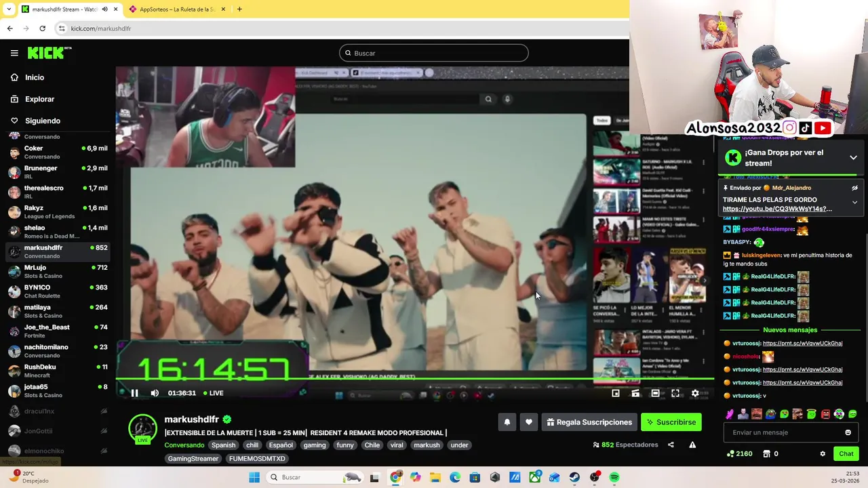Screen dimensions: 868x488
Task: Click Regala Suscripciones button
Action: (589, 422)
